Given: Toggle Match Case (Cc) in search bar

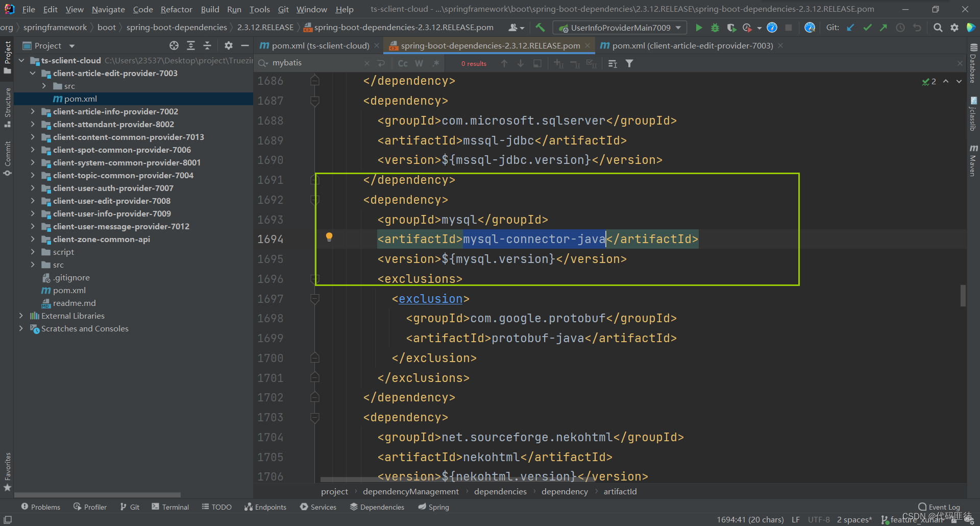Looking at the screenshot, I should pyautogui.click(x=403, y=63).
